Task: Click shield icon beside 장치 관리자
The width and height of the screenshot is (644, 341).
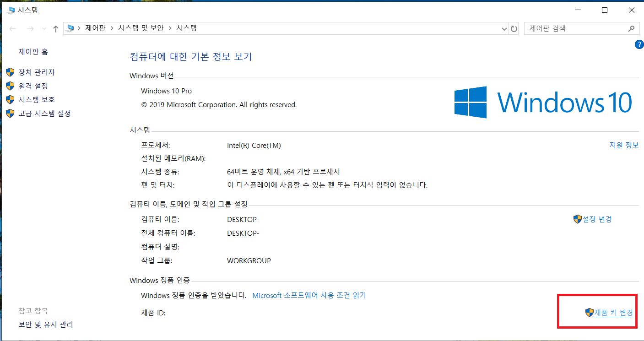Action: point(11,72)
